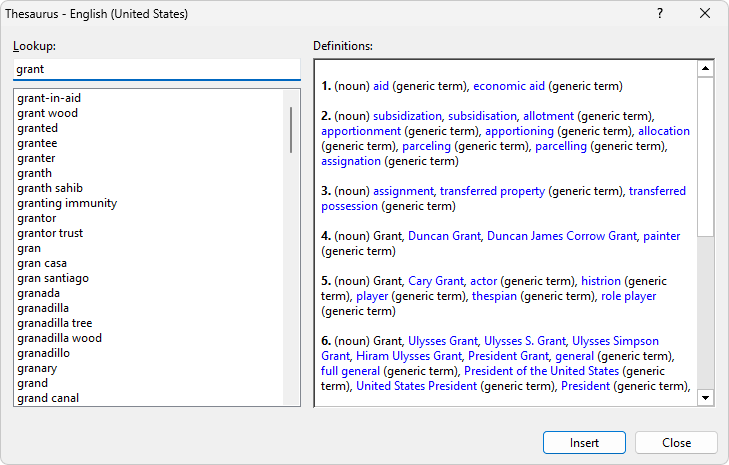Open the 'apportioning' link

click(x=519, y=131)
